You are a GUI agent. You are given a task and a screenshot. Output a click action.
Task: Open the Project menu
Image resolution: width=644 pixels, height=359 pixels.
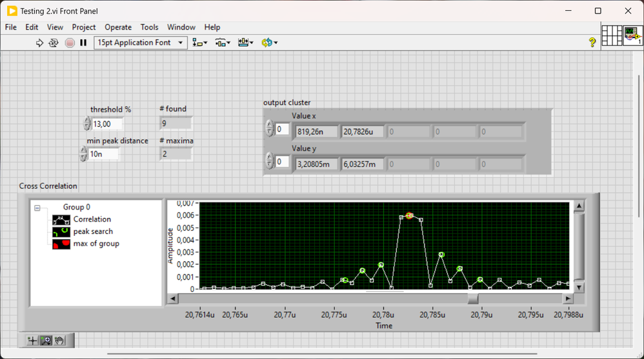click(84, 27)
